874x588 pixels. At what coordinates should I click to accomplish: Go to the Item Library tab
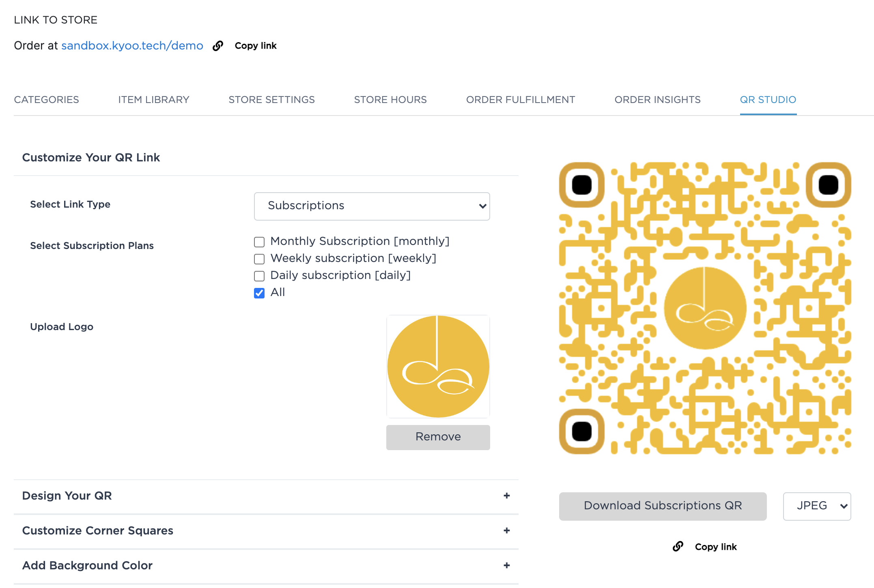(x=153, y=100)
